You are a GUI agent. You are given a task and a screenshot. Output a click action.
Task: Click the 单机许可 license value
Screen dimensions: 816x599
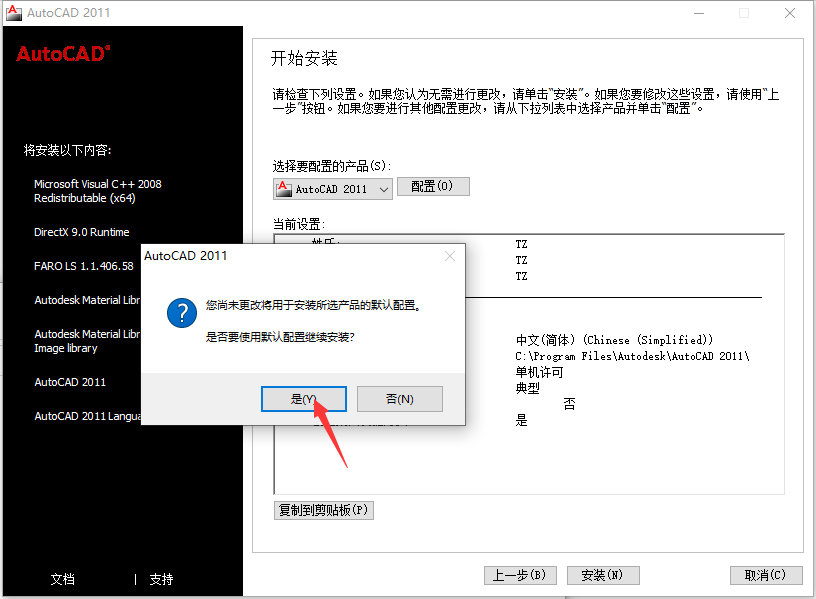point(540,372)
